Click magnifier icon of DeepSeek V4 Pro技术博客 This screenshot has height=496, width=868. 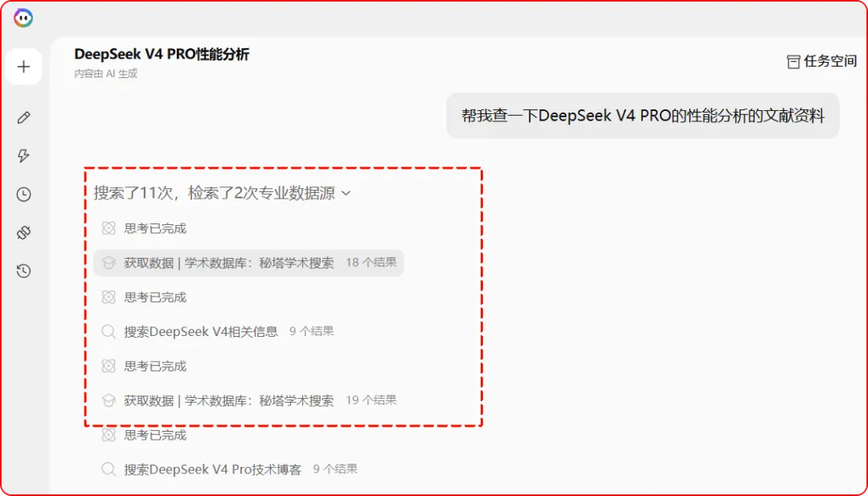108,469
